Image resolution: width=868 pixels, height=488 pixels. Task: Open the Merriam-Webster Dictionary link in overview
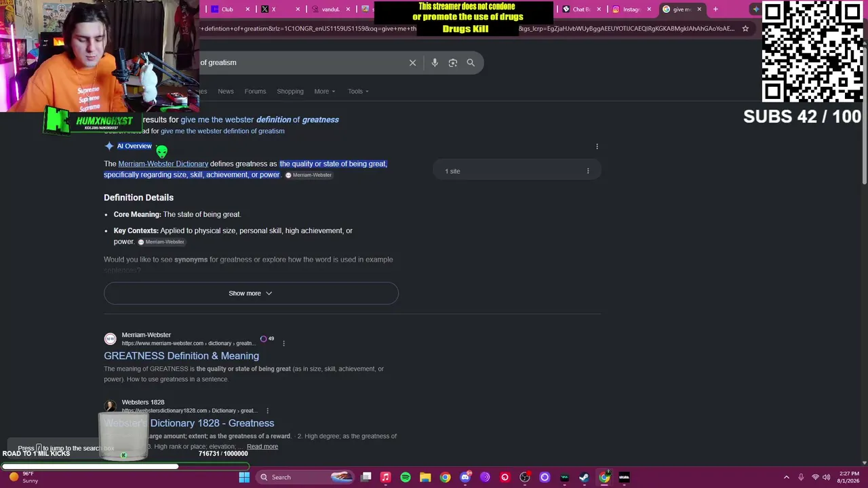pos(163,163)
